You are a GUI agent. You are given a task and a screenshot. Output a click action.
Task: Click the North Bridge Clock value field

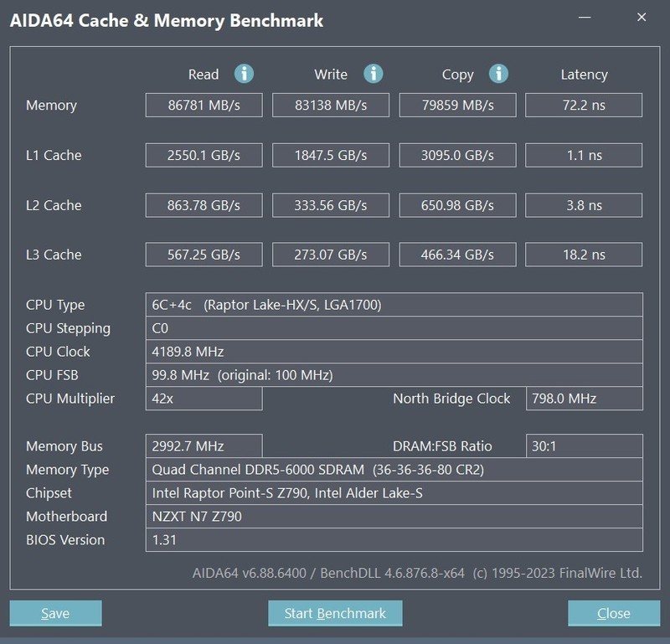584,399
